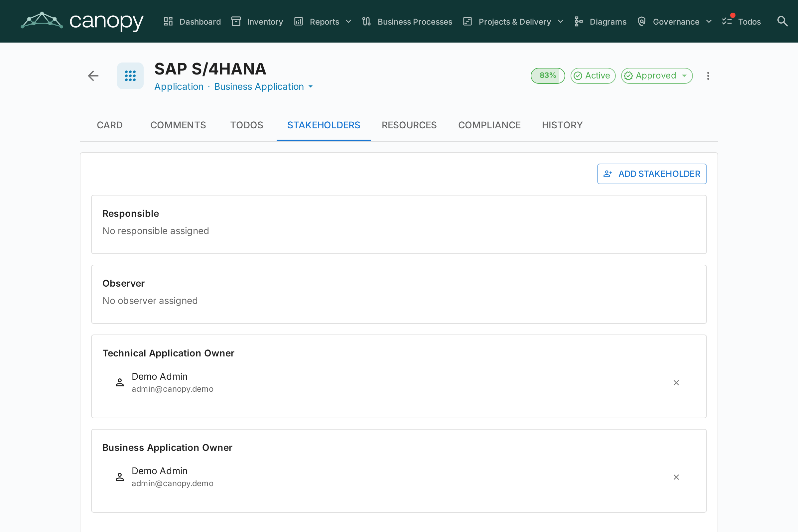
Task: Open Inventory from the top navigation
Action: pos(257,21)
